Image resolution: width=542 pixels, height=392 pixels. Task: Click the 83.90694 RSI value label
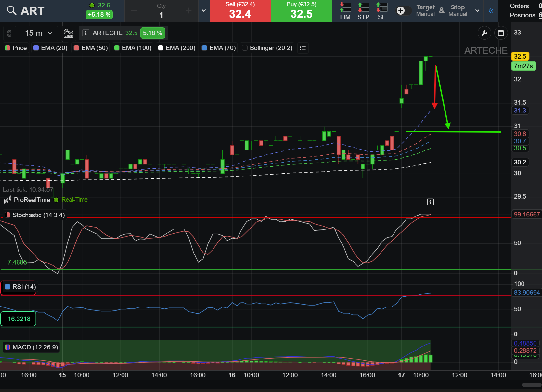pos(527,293)
